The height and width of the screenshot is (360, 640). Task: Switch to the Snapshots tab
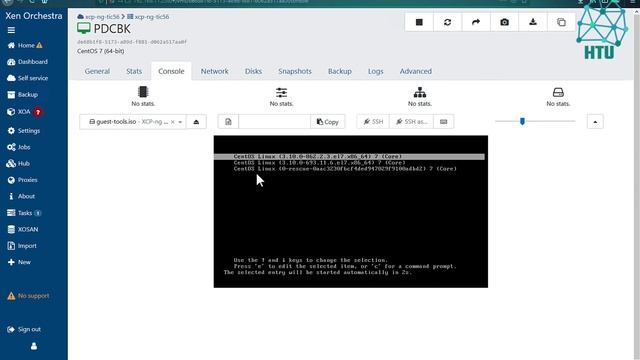(295, 71)
